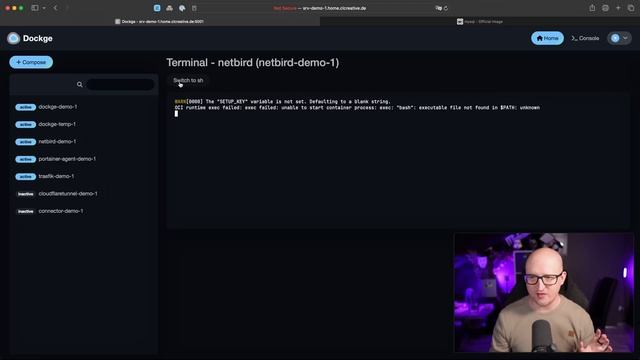The width and height of the screenshot is (640, 360).
Task: Click Switch to sh button
Action: 188,80
